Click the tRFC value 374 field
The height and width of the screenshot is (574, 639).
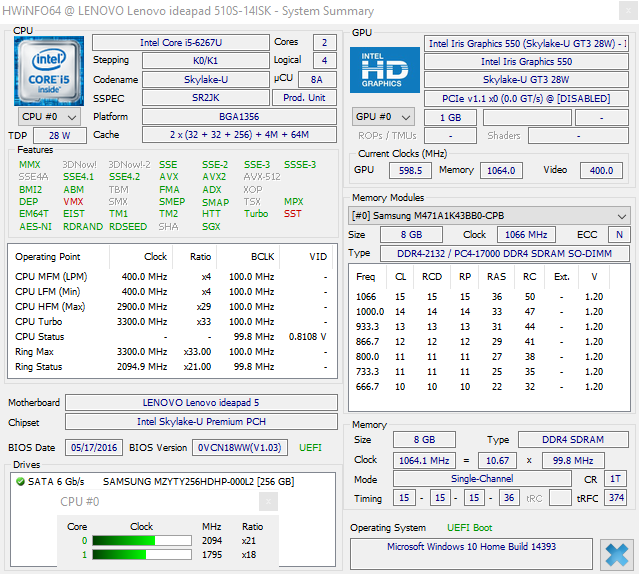point(616,497)
